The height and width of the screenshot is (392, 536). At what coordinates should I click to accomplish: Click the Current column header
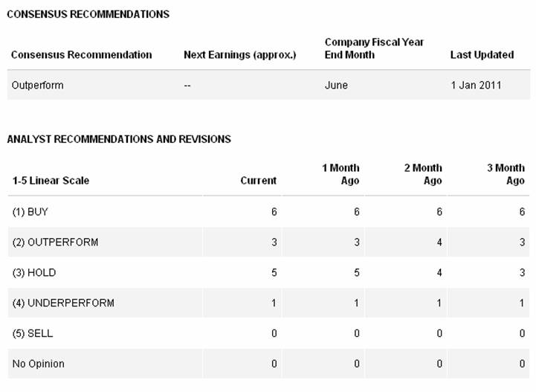click(x=259, y=181)
